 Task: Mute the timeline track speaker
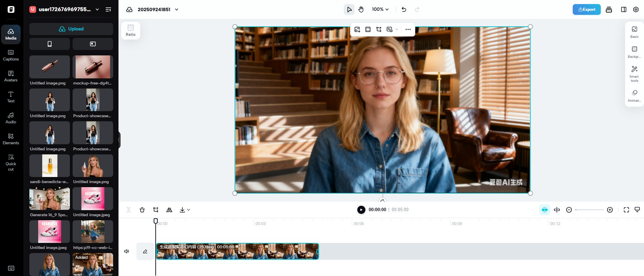pyautogui.click(x=127, y=251)
